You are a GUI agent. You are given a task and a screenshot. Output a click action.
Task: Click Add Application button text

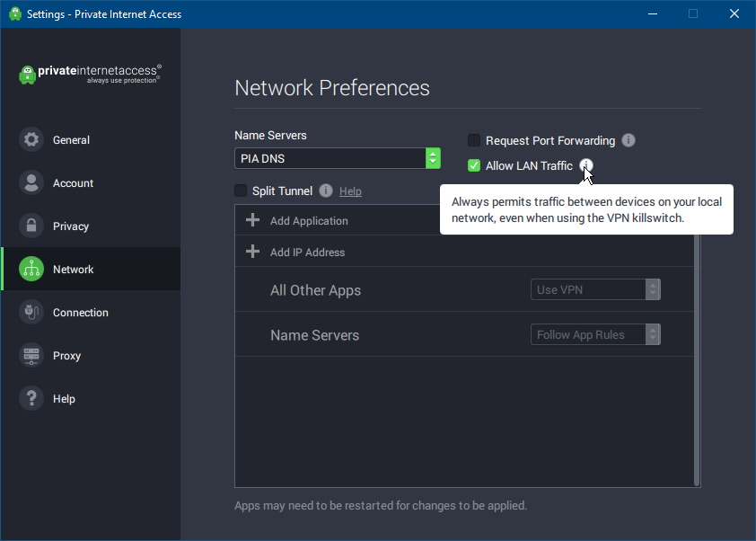pos(309,220)
